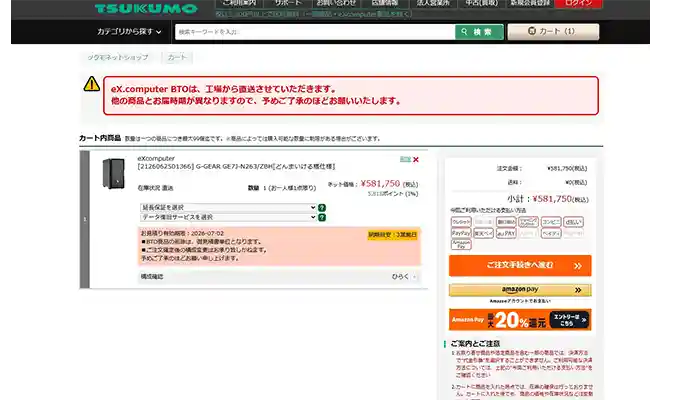The height and width of the screenshot is (400, 700).
Task: Open the G-GEAR PC product thumbnail
Action: click(x=113, y=173)
